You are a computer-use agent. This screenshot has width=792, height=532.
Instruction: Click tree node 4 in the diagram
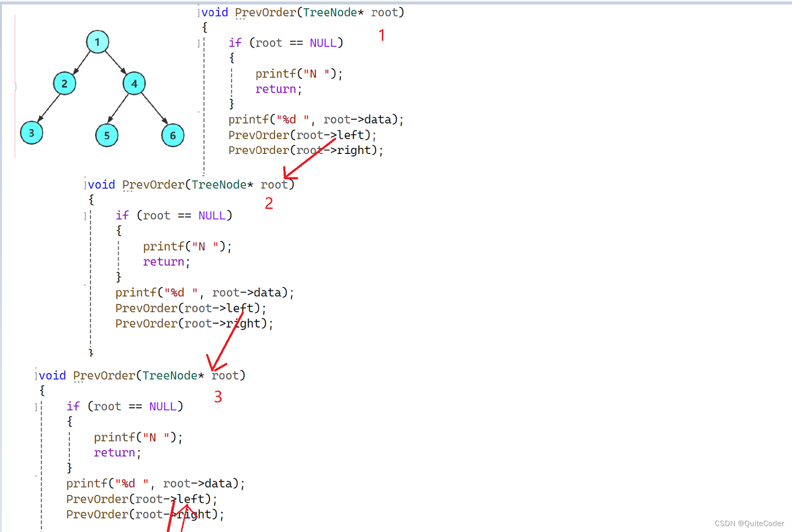tap(134, 83)
